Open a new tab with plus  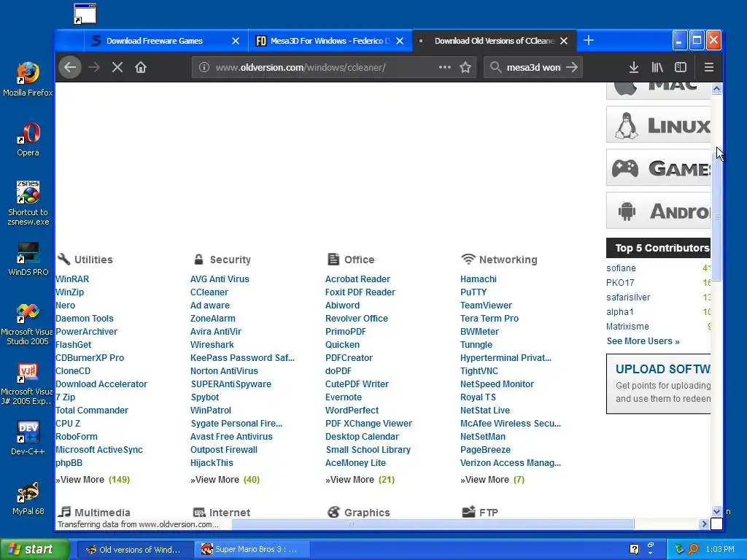tap(589, 41)
